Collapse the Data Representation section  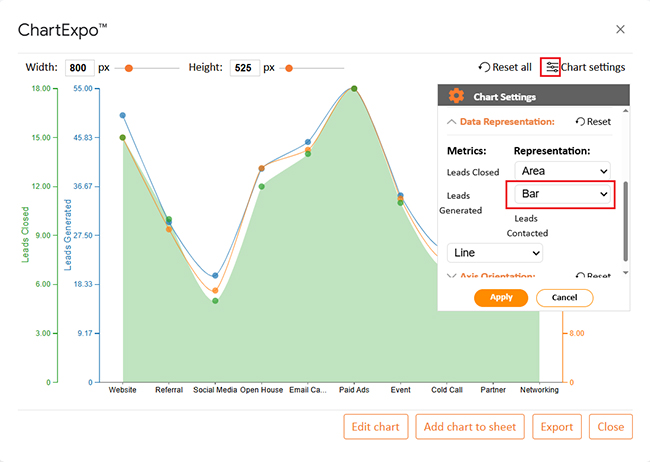[449, 122]
